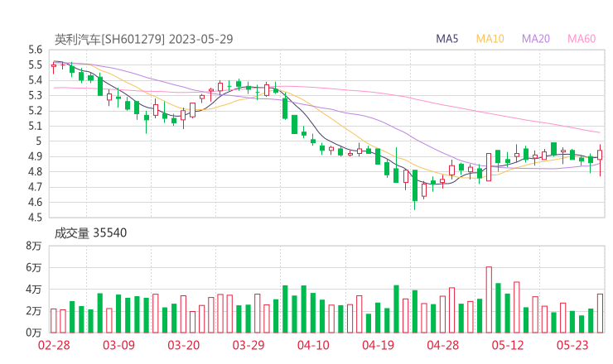Click the 4.6 price axis label
Viewport: 613px width, 364px height.
click(35, 202)
